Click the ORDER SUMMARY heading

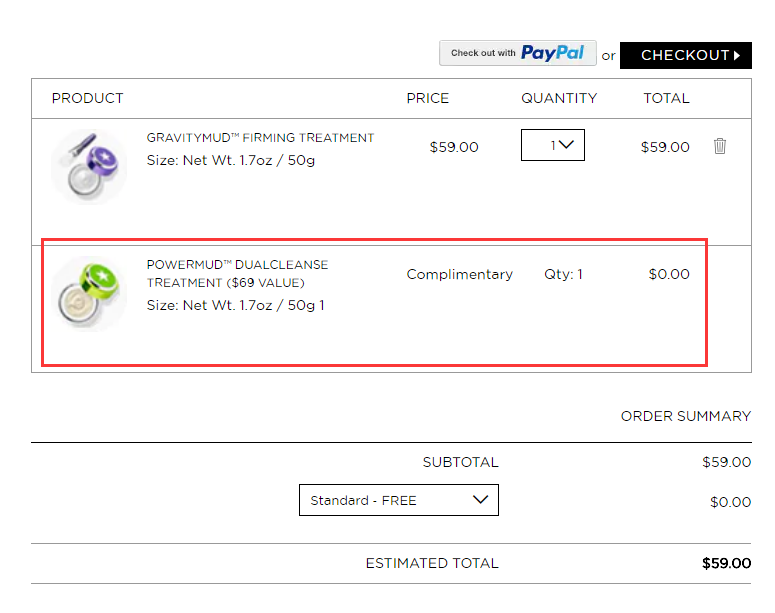click(x=686, y=416)
